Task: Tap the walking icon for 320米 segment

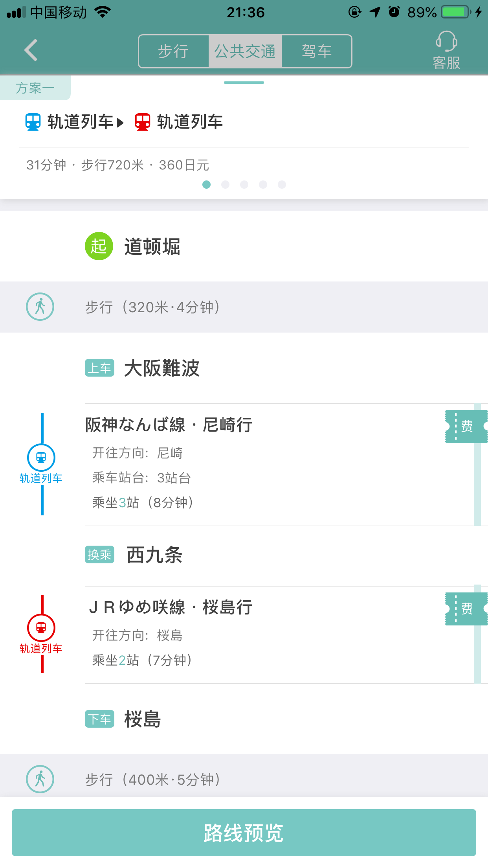Action: point(40,307)
